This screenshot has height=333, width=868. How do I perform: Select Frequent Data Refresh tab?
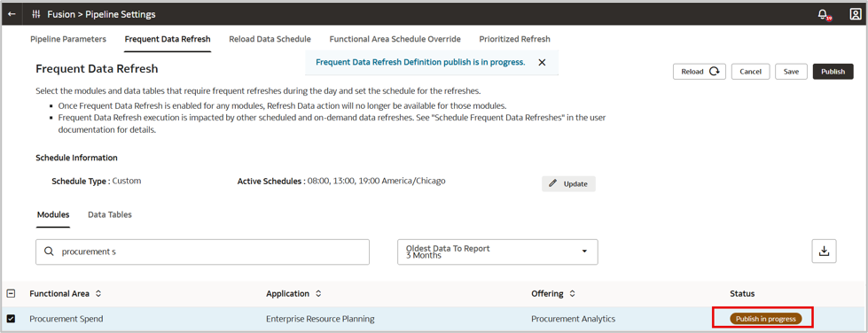point(168,39)
